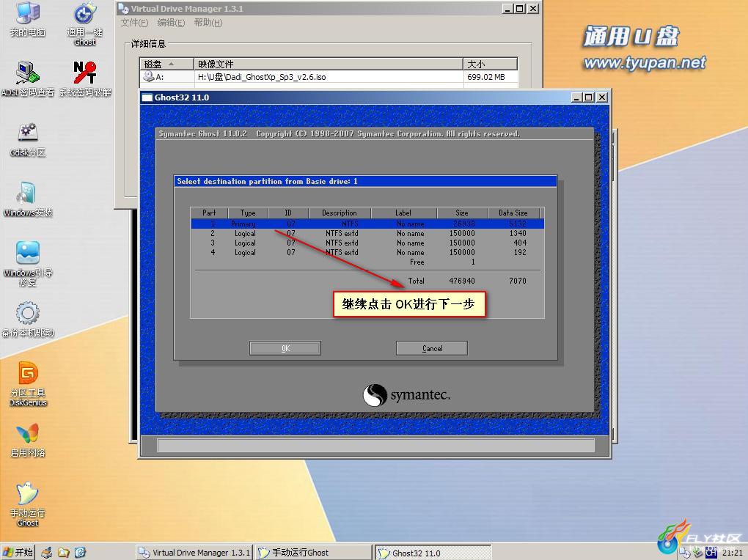Launch the Gdisk分区 desktop icon
Screen dimensions: 748x560
[x=28, y=139]
